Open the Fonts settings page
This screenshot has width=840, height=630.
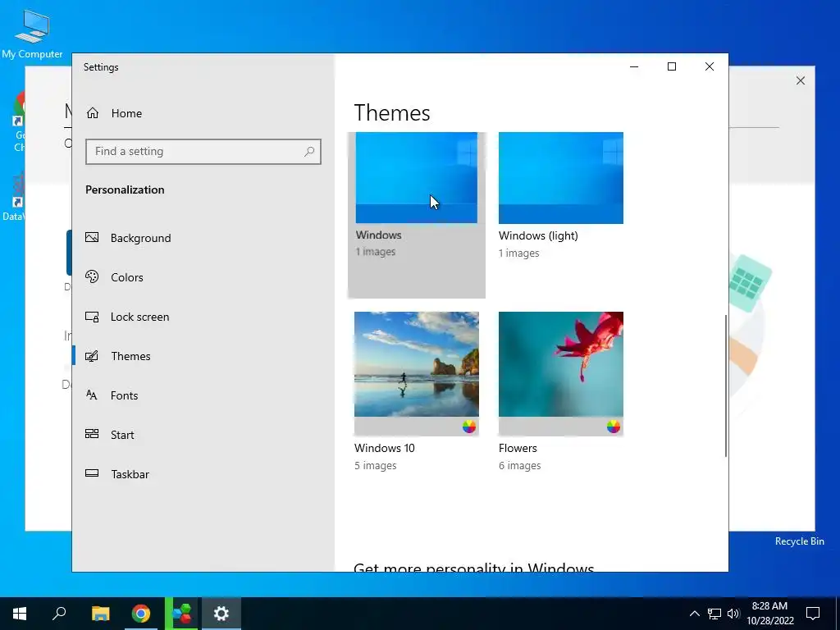[x=124, y=395]
